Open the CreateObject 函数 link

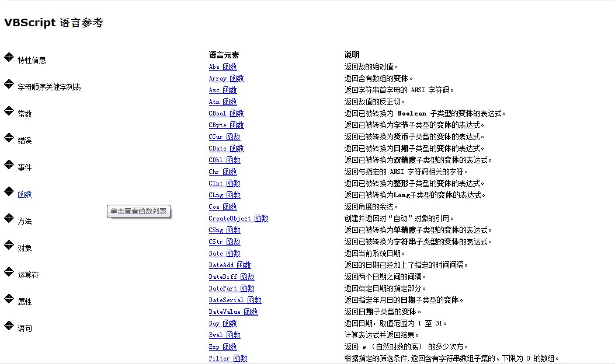click(238, 218)
